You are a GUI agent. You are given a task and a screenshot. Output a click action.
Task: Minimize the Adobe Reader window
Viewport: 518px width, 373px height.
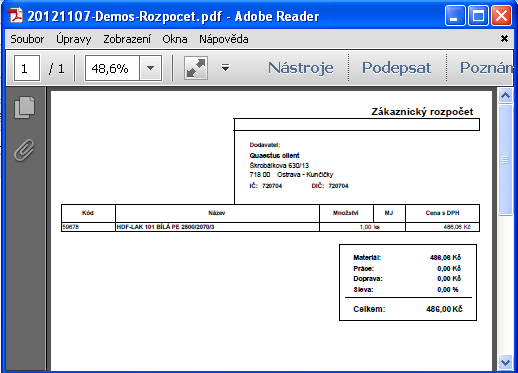click(x=455, y=15)
